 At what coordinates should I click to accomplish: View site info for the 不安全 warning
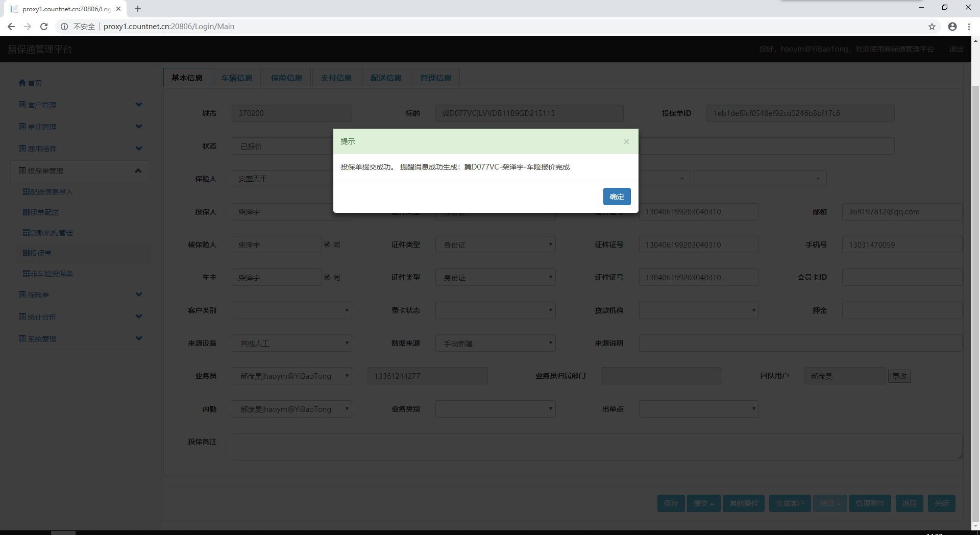[x=78, y=27]
